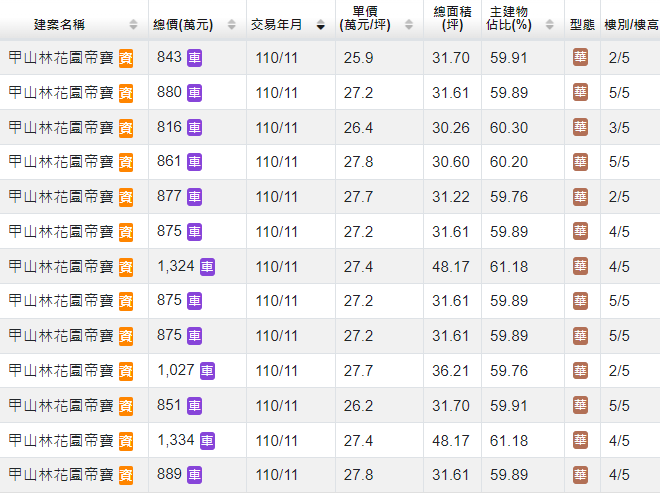The height and width of the screenshot is (494, 660).
Task: Click the 華 type badge in the 851 row
Action: coord(580,405)
